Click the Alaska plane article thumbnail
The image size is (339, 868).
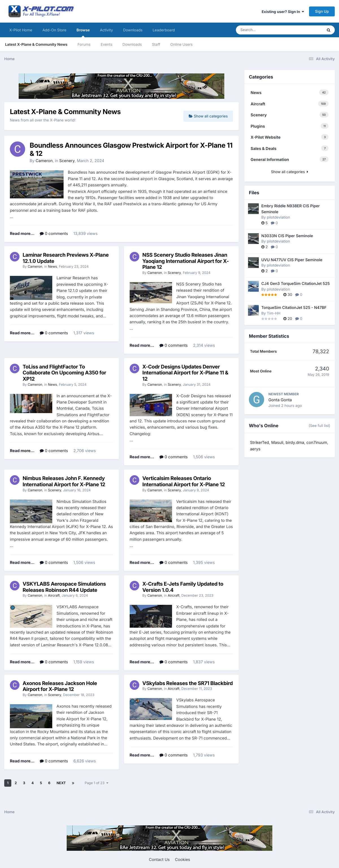pyautogui.click(x=31, y=288)
